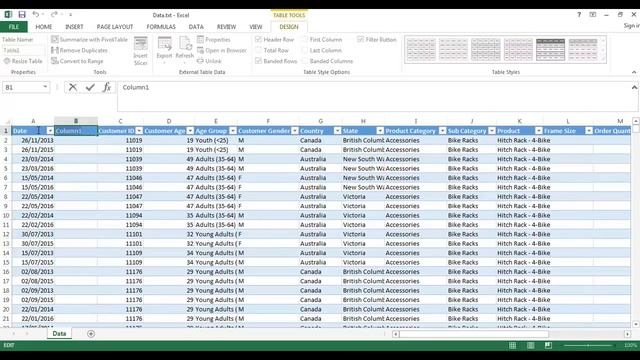Open Frame Size filter dropdown
This screenshot has width=640, height=360.
click(589, 131)
